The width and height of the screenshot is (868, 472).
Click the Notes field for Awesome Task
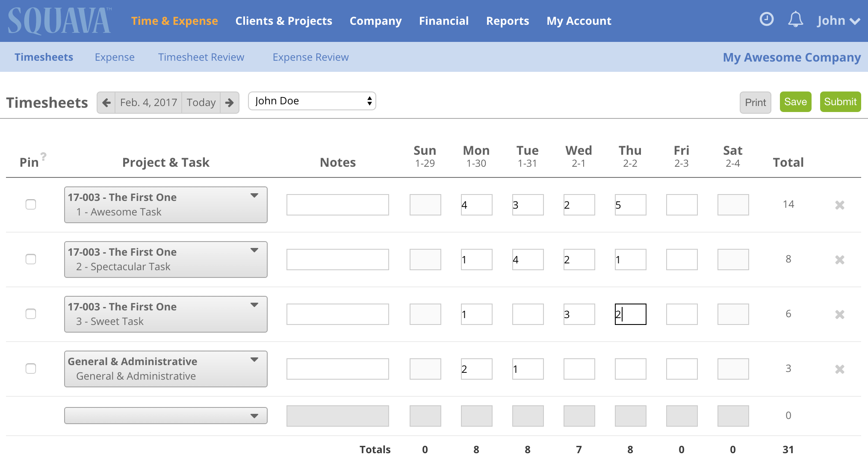pyautogui.click(x=337, y=204)
